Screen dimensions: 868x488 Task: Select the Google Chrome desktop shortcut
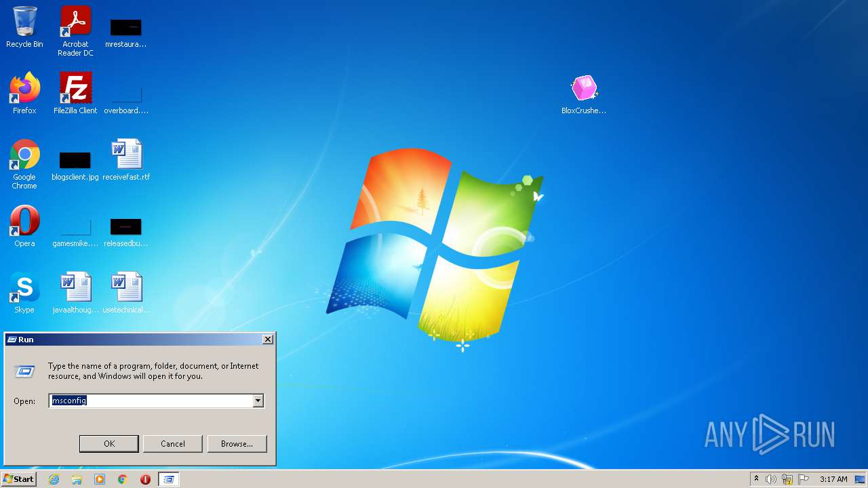tap(24, 164)
